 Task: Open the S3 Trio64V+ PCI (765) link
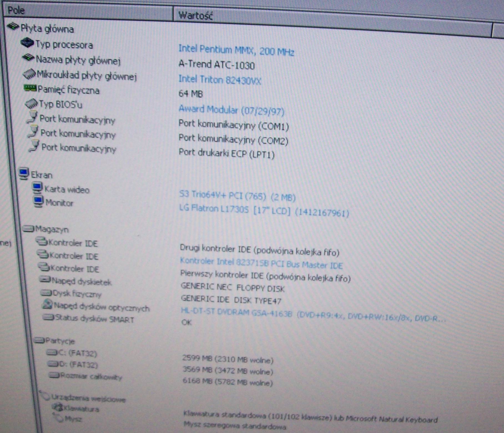237,196
